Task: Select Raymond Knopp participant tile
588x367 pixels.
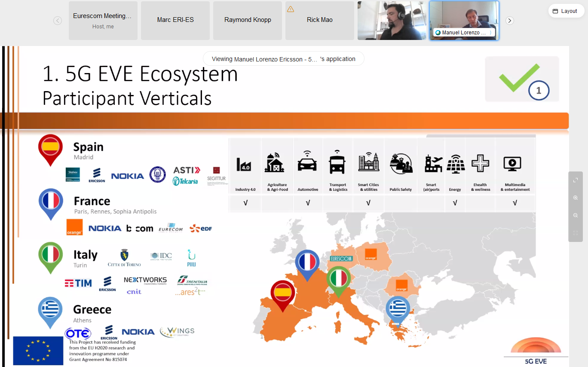Action: (x=248, y=20)
